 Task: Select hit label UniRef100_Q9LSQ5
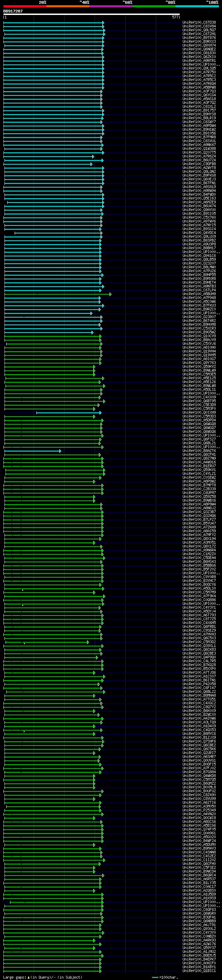(x=199, y=68)
